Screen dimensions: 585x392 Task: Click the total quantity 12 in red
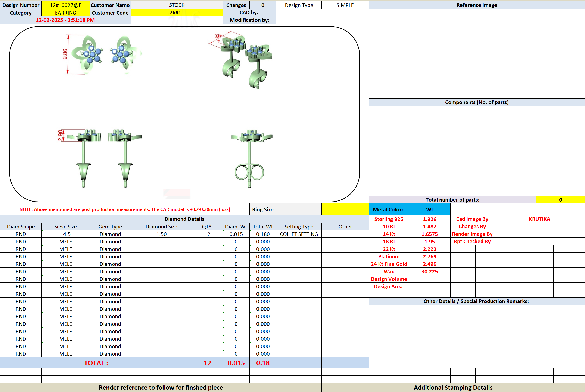[x=207, y=363]
